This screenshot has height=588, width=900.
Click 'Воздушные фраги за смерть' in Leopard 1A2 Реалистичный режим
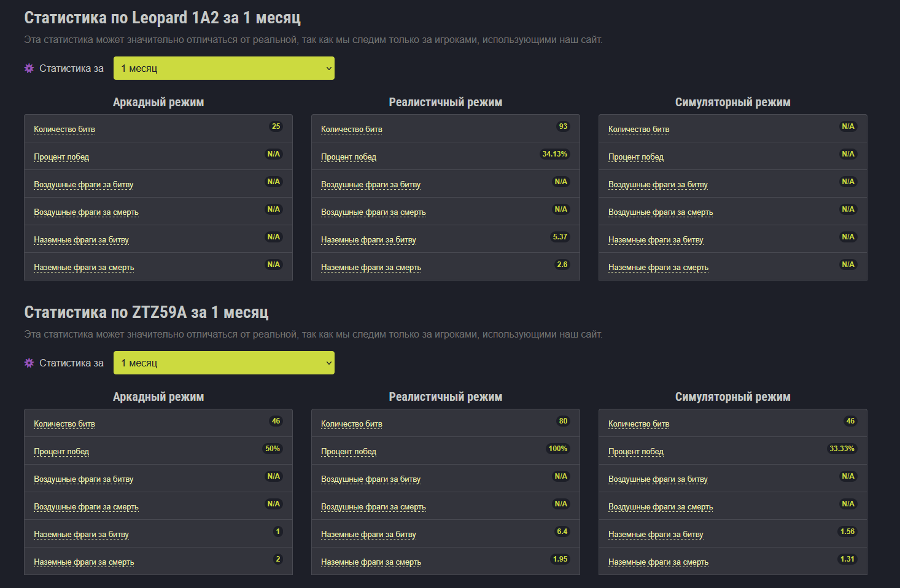373,212
